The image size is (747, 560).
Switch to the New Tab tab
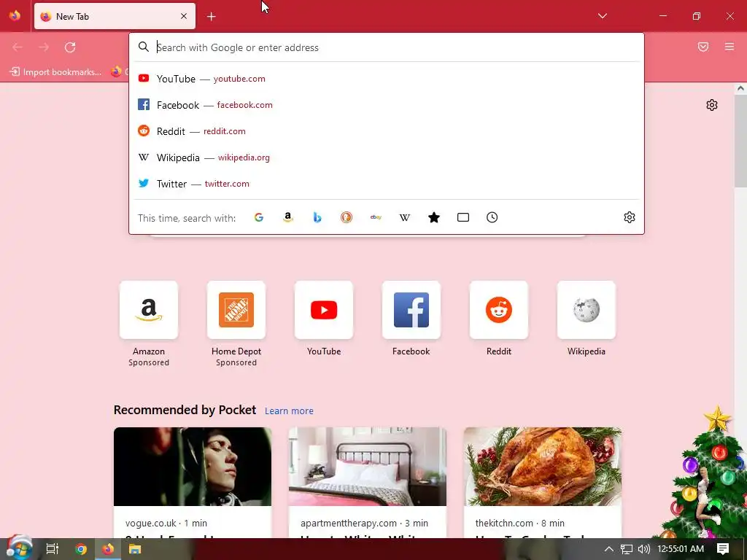point(115,16)
